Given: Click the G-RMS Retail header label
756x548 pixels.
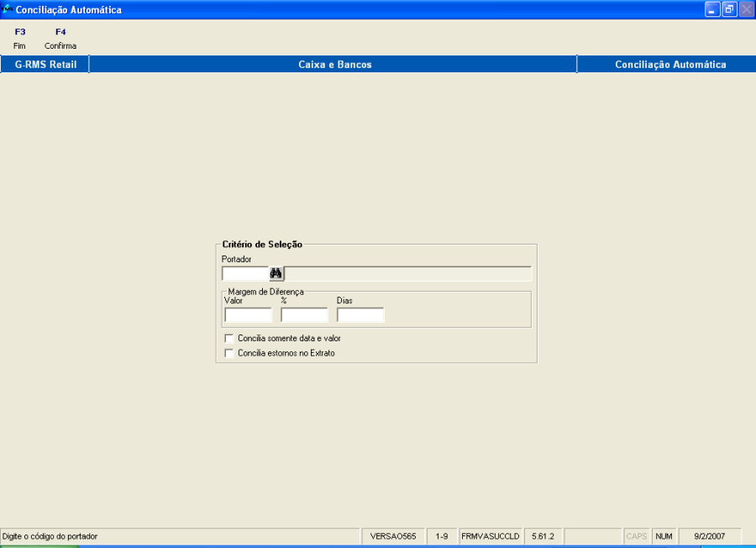Looking at the screenshot, I should pos(45,64).
